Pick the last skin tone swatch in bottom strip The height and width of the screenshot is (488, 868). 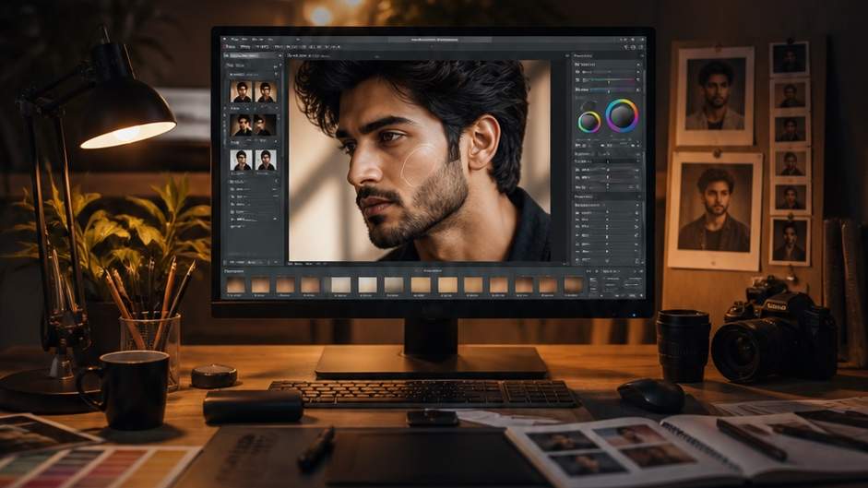click(x=574, y=285)
